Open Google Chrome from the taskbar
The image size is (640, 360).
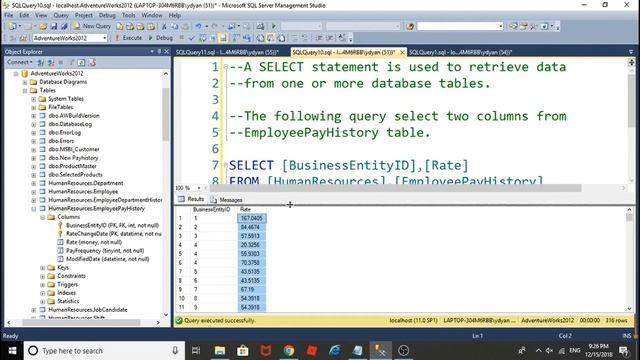289,351
